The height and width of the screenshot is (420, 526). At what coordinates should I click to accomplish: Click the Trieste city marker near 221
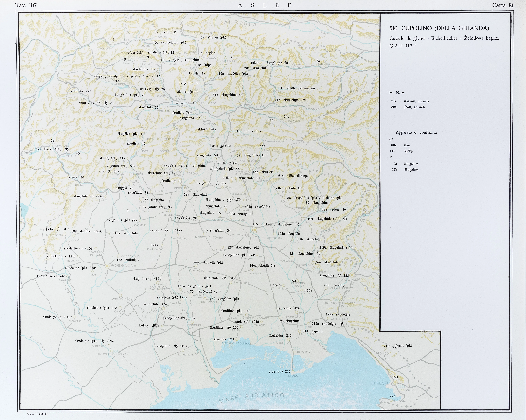coord(395,382)
